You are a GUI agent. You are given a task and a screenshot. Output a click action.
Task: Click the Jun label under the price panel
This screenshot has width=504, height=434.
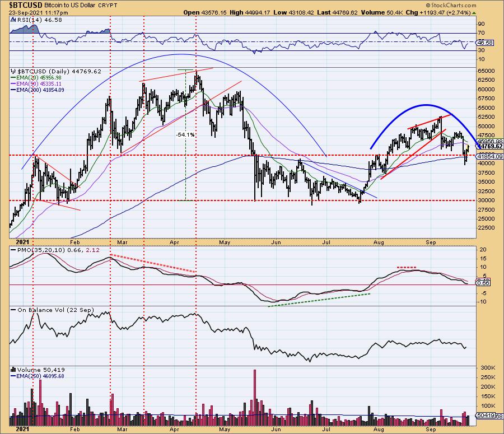coord(276,242)
